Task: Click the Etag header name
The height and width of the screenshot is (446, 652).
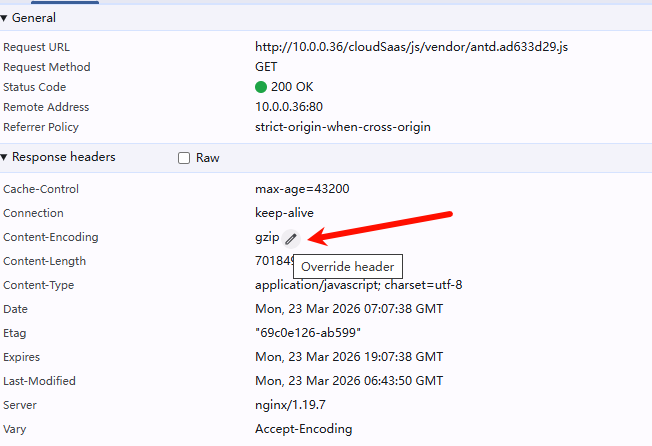Action: (x=15, y=333)
